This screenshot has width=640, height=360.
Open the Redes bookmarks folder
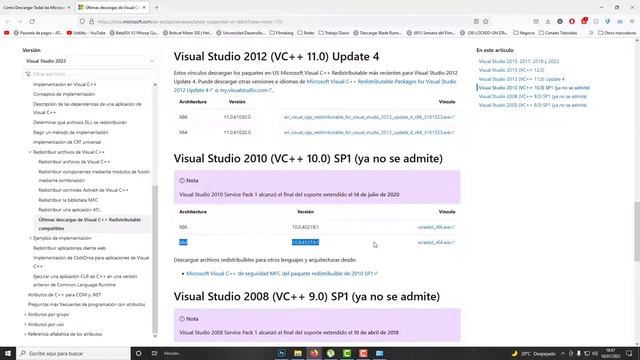(x=306, y=33)
